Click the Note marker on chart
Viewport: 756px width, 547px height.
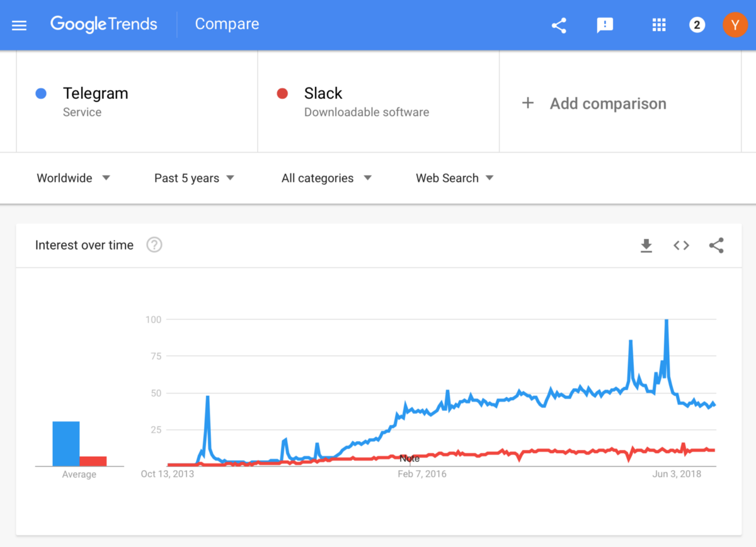tap(409, 459)
